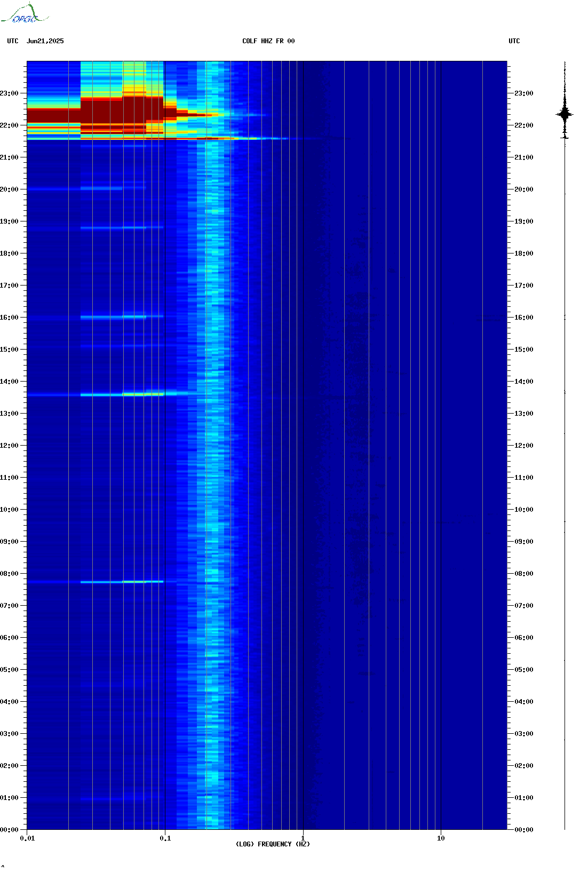Click the UTC label beside the date
588x872 pixels.
click(x=13, y=41)
